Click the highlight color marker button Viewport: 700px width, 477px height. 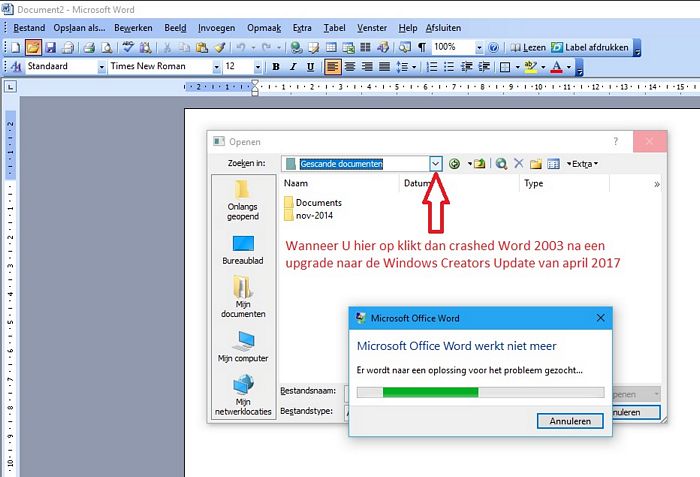click(531, 67)
